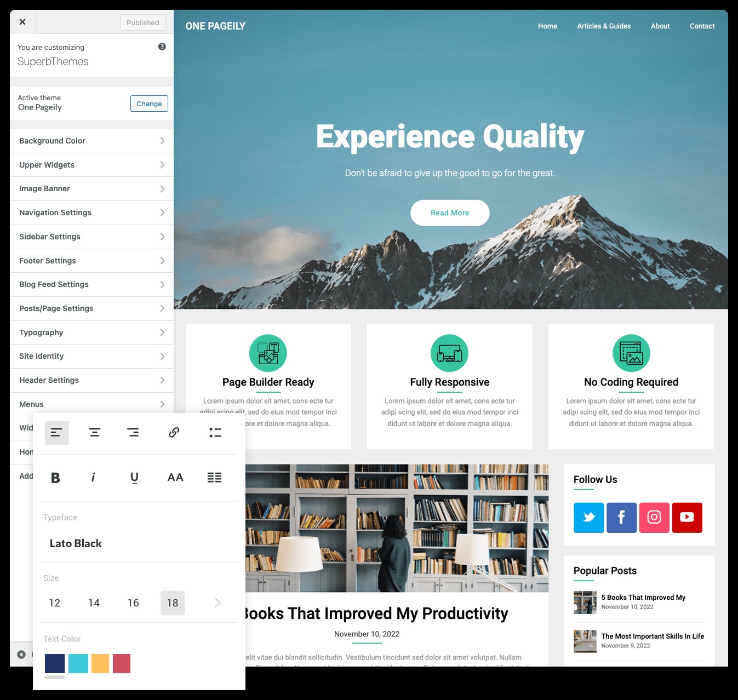738x700 pixels.
Task: Click Change to switch active theme
Action: (149, 104)
